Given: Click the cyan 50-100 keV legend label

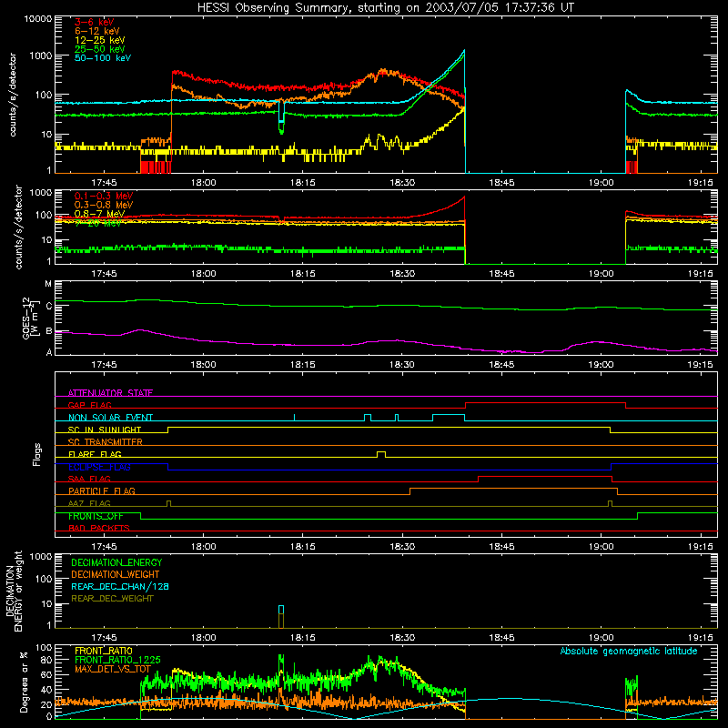Looking at the screenshot, I should (102, 58).
